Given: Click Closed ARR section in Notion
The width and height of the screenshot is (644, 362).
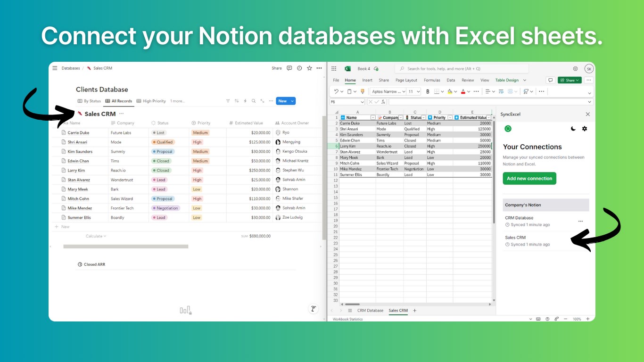Looking at the screenshot, I should point(91,264).
